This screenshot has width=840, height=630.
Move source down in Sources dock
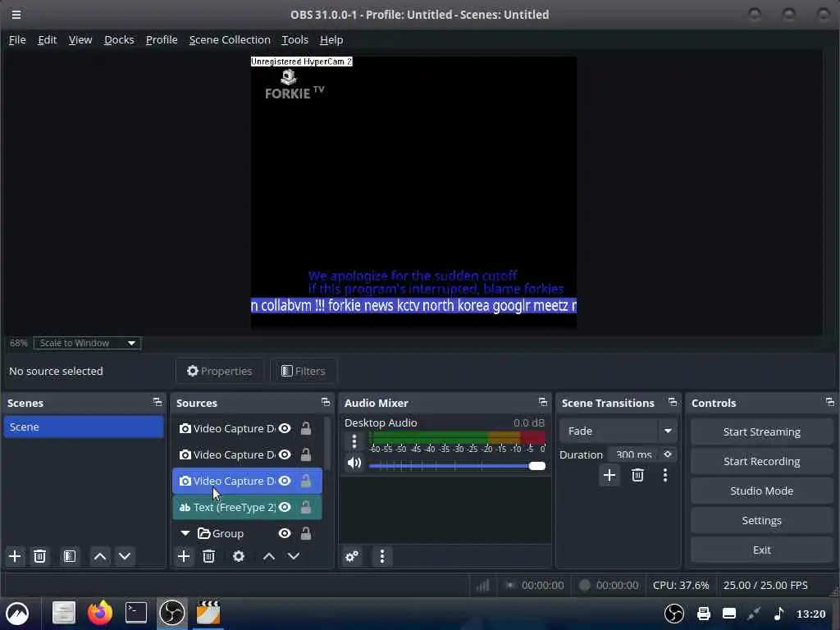tap(294, 556)
